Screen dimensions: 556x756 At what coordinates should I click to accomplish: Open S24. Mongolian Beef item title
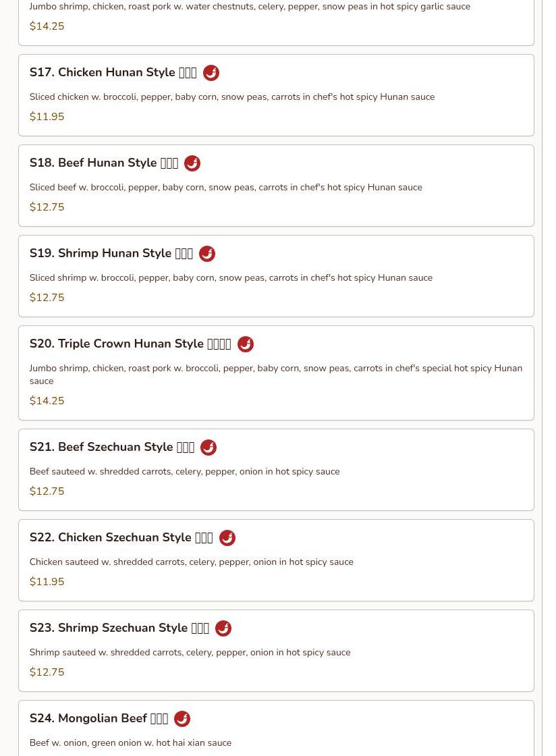pos(99,718)
